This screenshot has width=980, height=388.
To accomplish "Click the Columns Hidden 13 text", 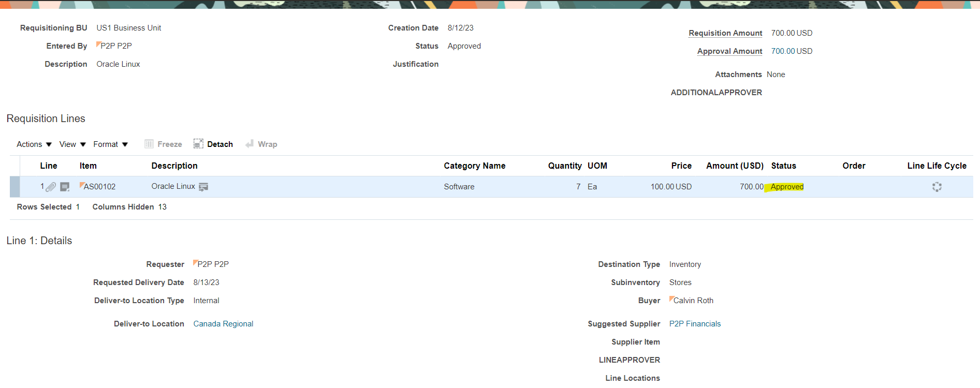I will pyautogui.click(x=129, y=207).
